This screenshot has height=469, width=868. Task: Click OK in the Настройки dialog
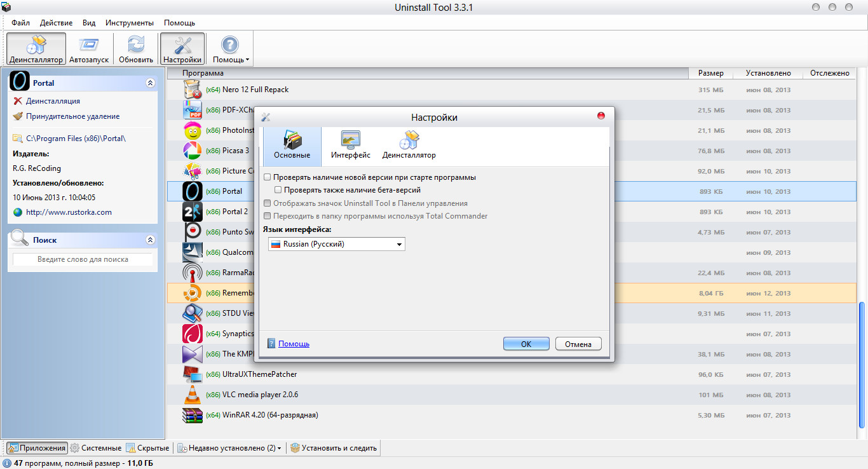pyautogui.click(x=526, y=344)
